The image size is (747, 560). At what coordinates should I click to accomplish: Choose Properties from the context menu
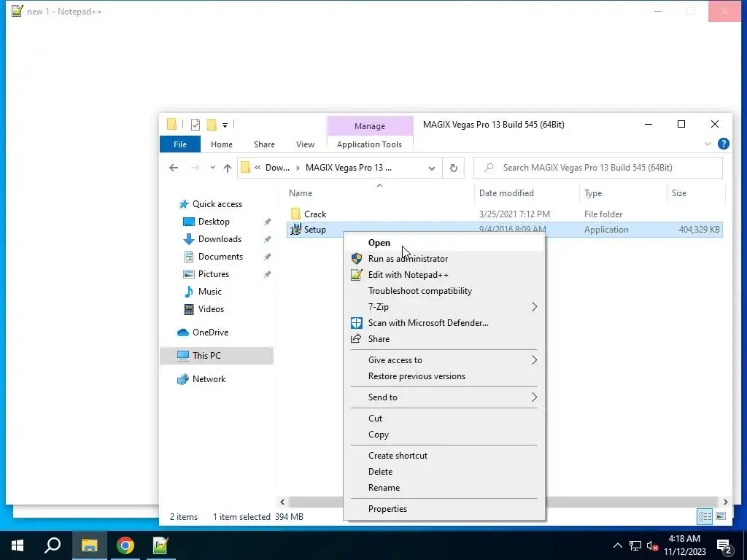[x=444, y=509]
